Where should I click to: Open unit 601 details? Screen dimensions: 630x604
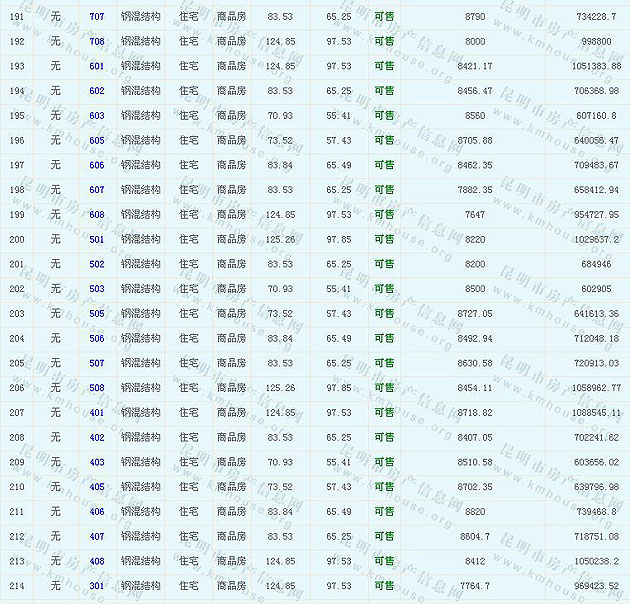(x=96, y=66)
